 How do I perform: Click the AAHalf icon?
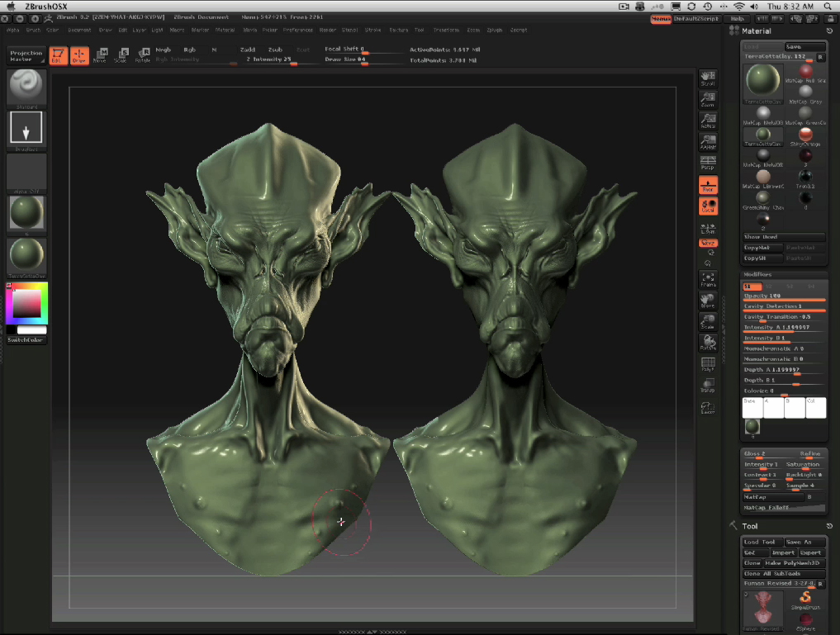pyautogui.click(x=708, y=142)
